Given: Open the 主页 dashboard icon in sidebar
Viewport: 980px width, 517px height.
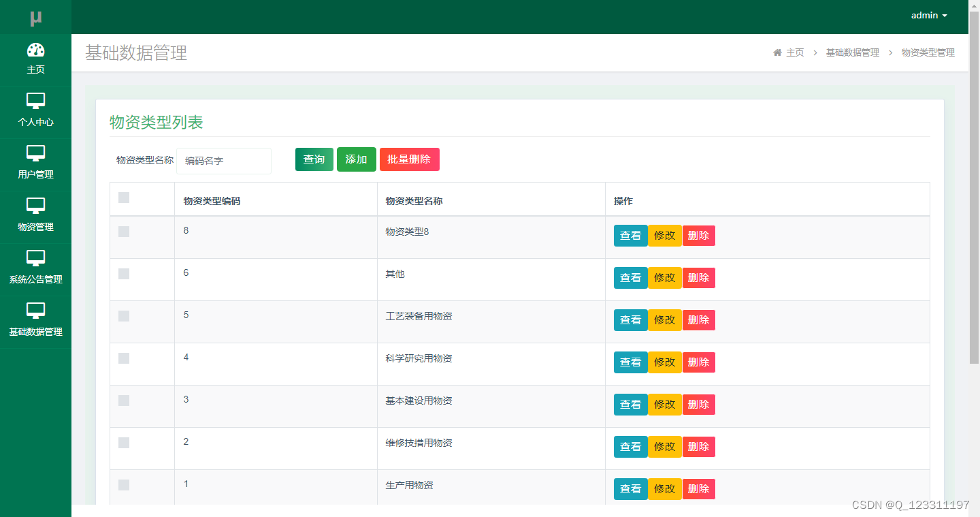Looking at the screenshot, I should (x=35, y=50).
